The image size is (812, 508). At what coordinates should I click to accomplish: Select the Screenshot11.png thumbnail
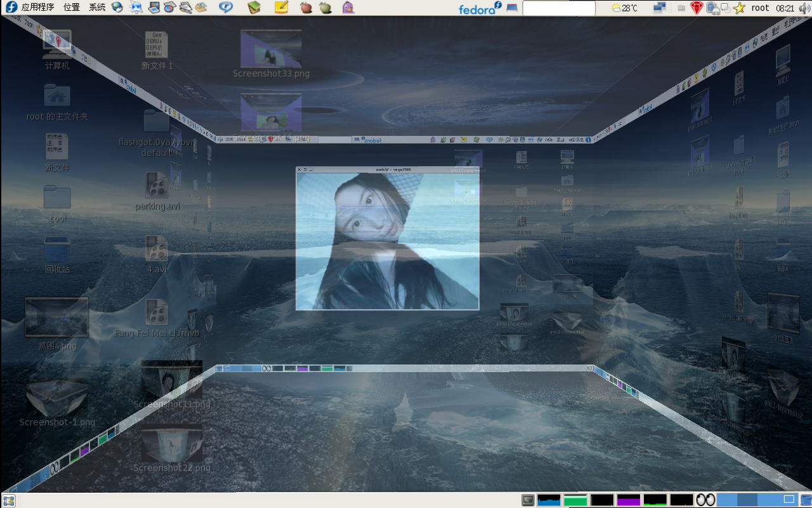(x=172, y=384)
